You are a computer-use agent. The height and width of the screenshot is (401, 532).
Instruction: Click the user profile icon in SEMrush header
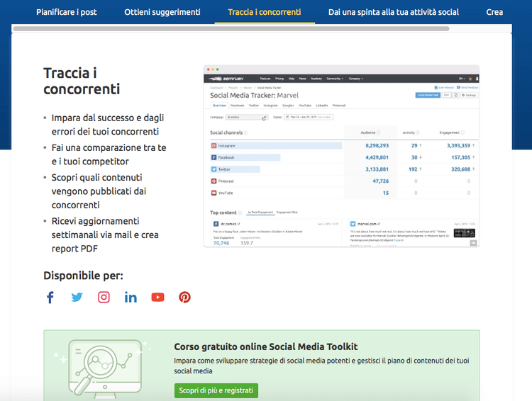(x=477, y=79)
